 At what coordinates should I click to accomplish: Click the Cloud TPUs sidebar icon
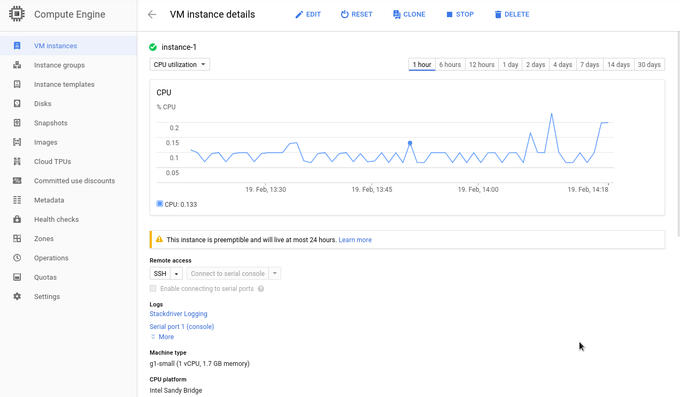[17, 161]
